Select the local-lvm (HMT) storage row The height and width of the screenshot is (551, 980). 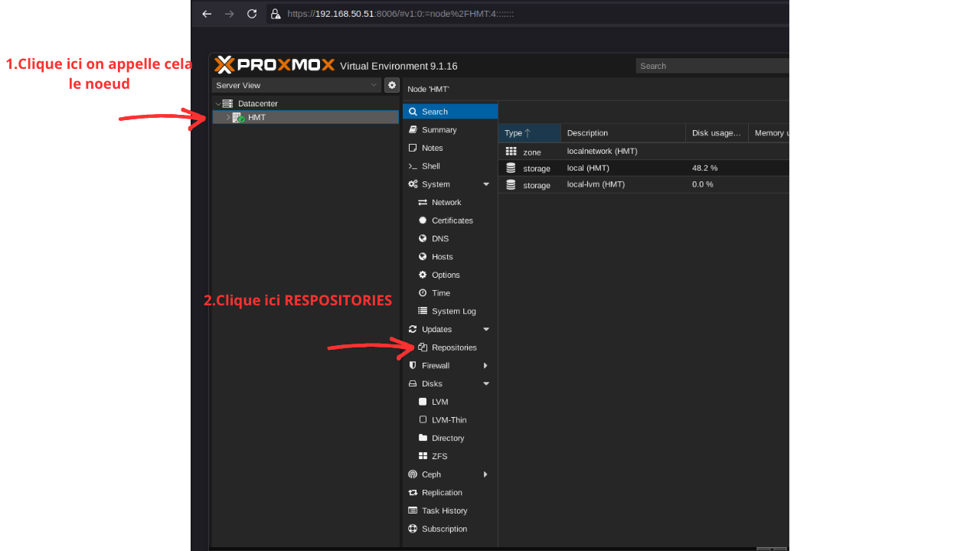point(643,184)
